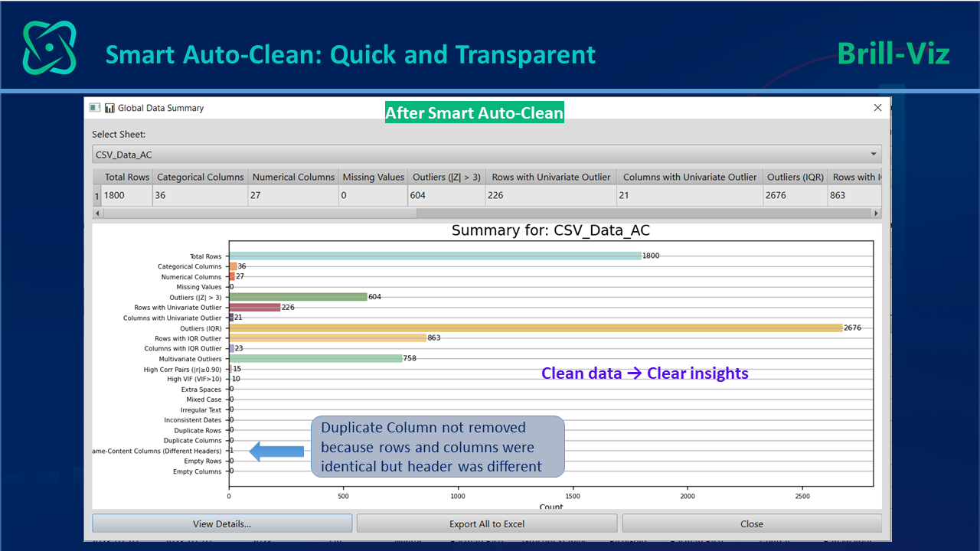Click the Duplicate Rows axis label
The image size is (980, 551).
tap(198, 430)
